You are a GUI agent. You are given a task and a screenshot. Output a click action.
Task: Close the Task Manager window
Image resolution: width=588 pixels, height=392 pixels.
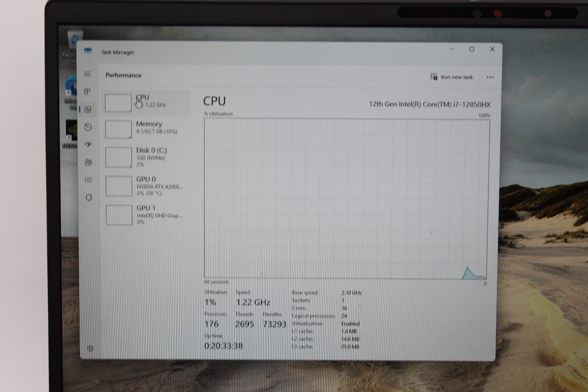point(492,49)
